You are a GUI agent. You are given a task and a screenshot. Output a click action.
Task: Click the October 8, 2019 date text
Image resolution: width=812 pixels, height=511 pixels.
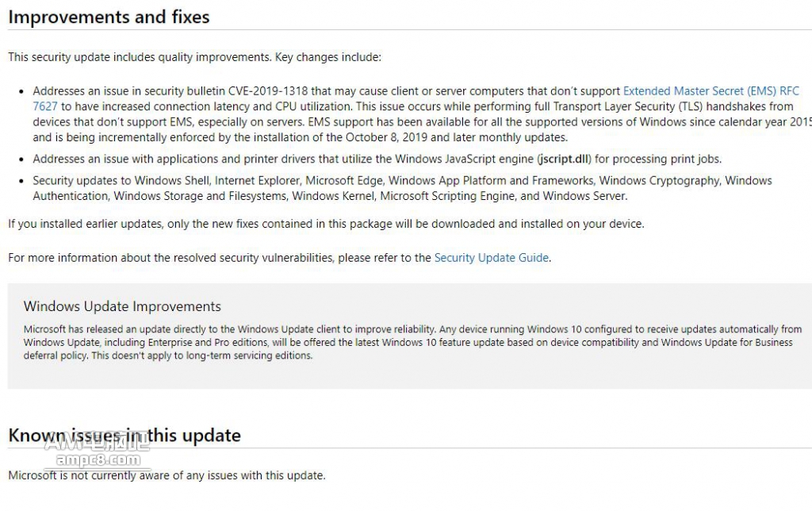pos(386,138)
